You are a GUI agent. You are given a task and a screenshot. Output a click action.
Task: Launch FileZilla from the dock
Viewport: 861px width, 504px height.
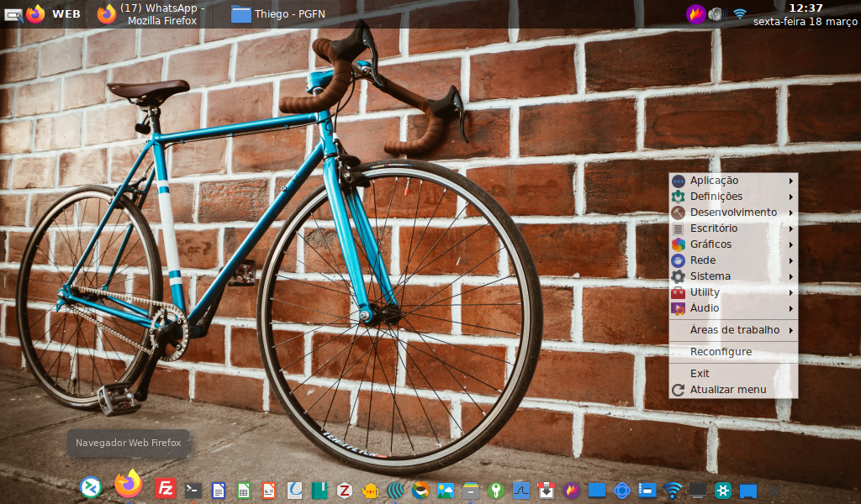pyautogui.click(x=166, y=489)
